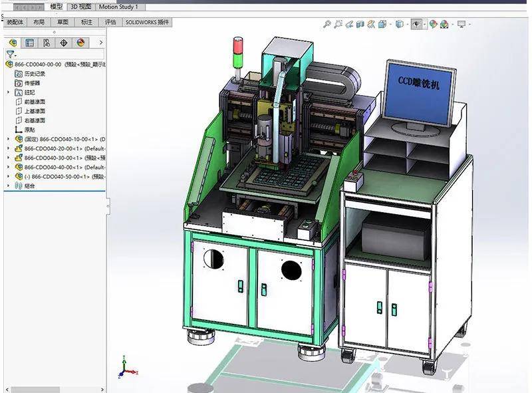Screen dimensions: 532x393
Task: Open the 装配体 command tab
Action: [15, 23]
